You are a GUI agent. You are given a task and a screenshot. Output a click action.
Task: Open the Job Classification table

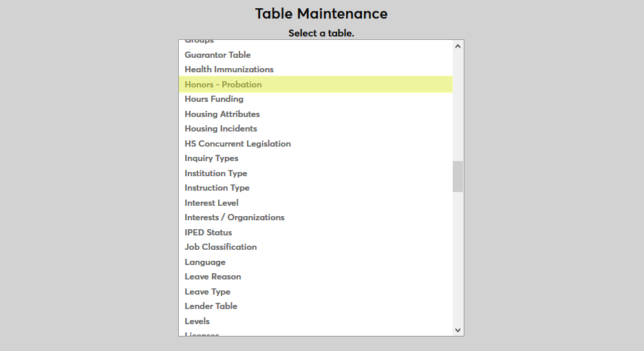click(221, 247)
